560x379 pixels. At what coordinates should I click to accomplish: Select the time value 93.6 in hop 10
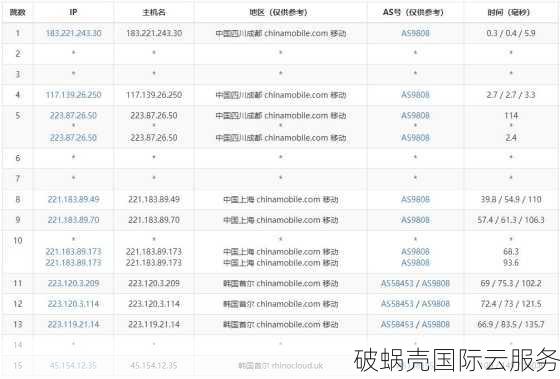tap(511, 263)
